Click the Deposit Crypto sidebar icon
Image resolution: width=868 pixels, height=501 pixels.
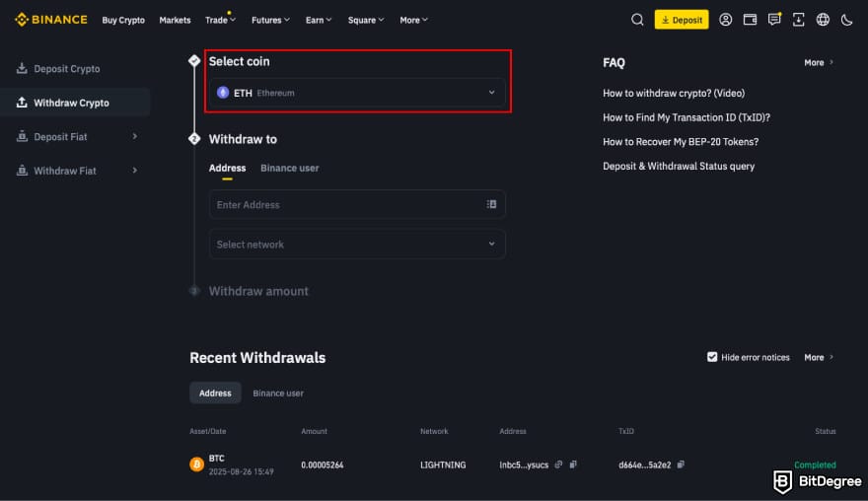tap(22, 69)
